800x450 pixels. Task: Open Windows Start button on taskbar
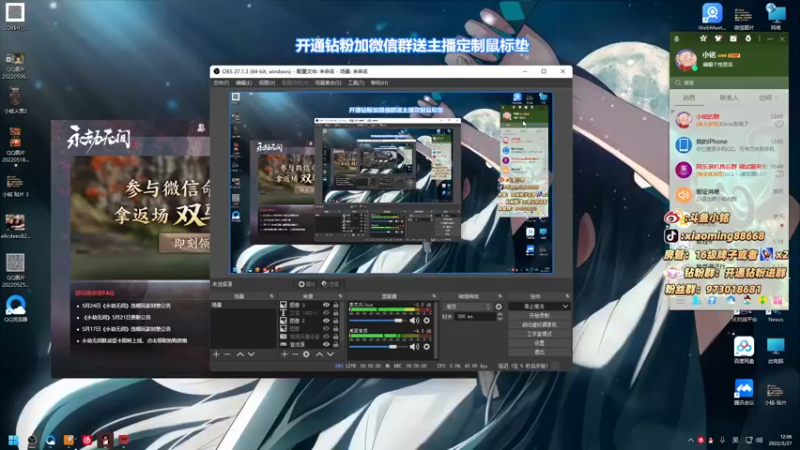pyautogui.click(x=14, y=440)
